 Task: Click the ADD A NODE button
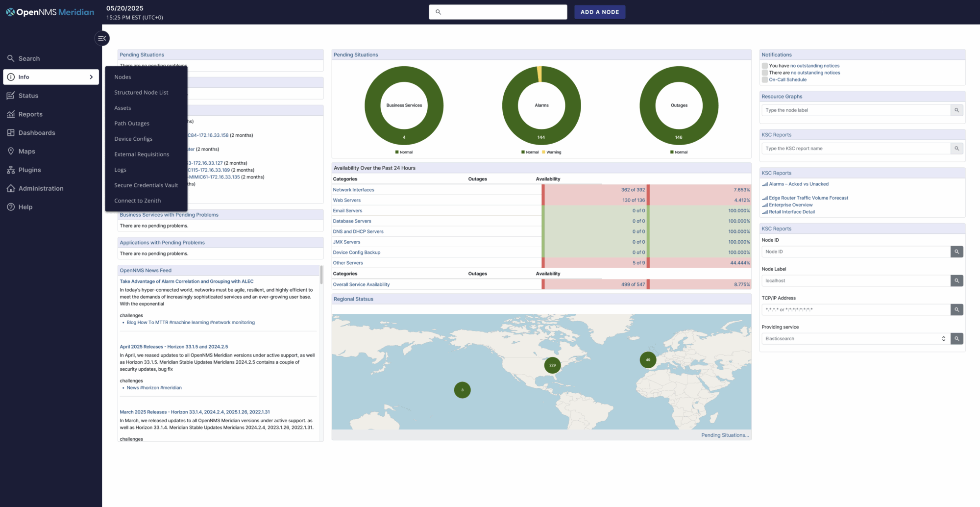tap(599, 12)
